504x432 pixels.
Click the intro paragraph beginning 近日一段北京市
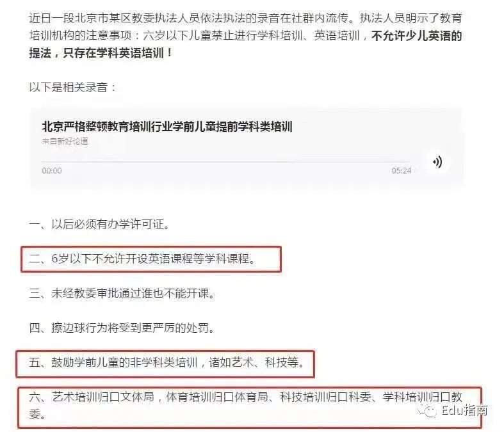(x=245, y=35)
